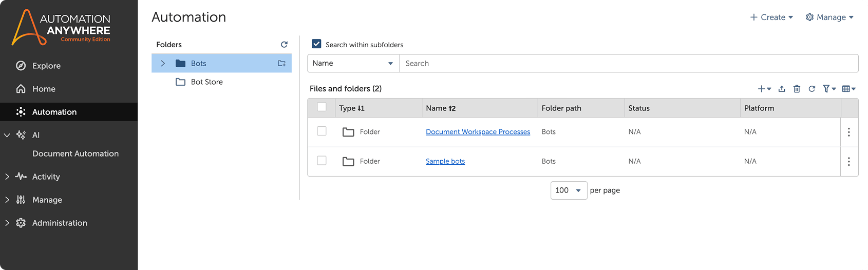This screenshot has height=270, width=868.
Task: Click the Manage sliders icon in sidebar
Action: coord(21,200)
